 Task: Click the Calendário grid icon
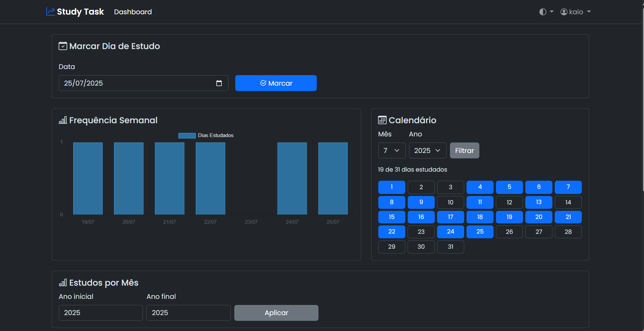(382, 120)
